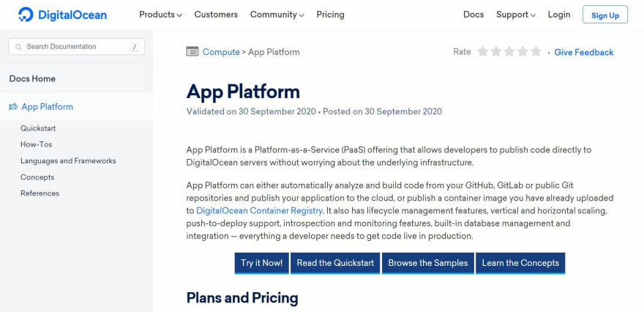Image resolution: width=644 pixels, height=312 pixels.
Task: Click the DigitalOcean logo icon
Action: tap(26, 15)
